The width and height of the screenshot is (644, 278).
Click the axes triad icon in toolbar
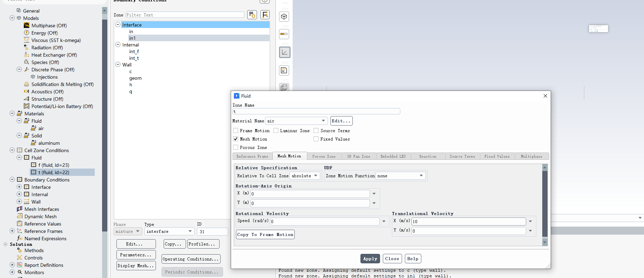point(285,52)
